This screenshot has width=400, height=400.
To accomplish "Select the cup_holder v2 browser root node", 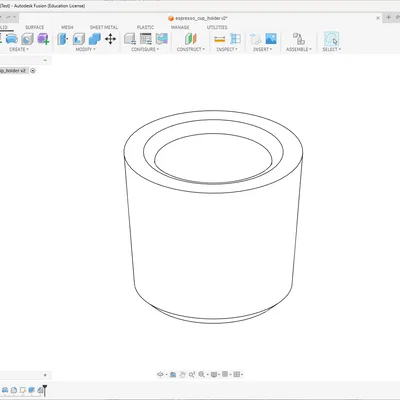I will (13, 71).
